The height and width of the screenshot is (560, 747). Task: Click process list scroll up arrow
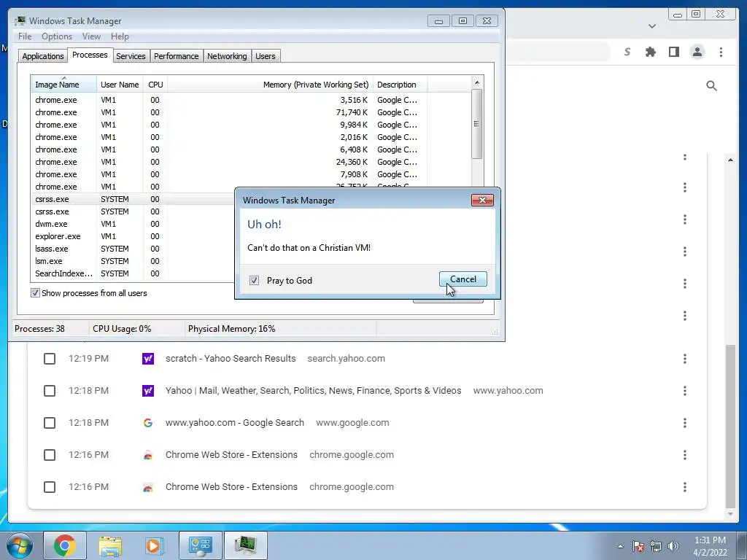coord(476,82)
